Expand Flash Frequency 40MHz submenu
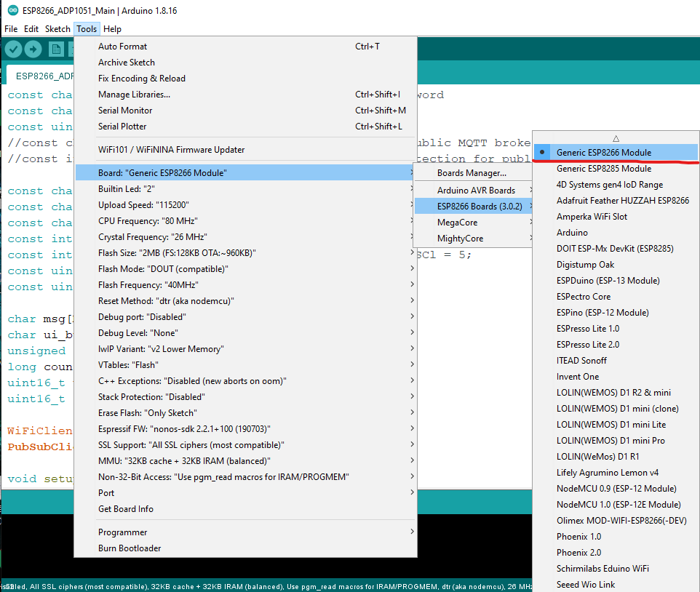Image resolution: width=700 pixels, height=592 pixels. (247, 285)
